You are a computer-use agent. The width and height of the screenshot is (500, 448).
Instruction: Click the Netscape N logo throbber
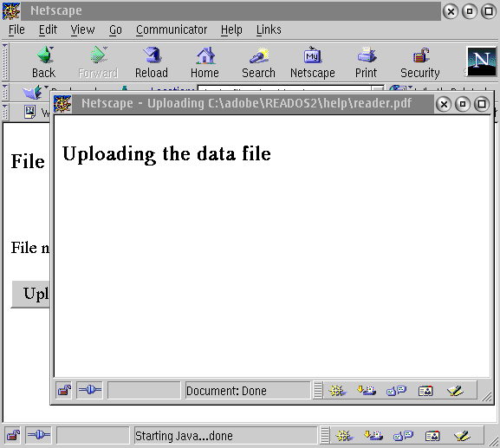(x=482, y=62)
